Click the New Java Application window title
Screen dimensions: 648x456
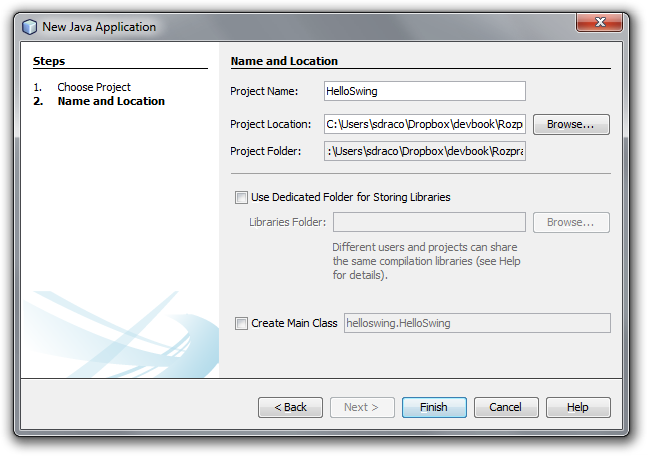99,27
